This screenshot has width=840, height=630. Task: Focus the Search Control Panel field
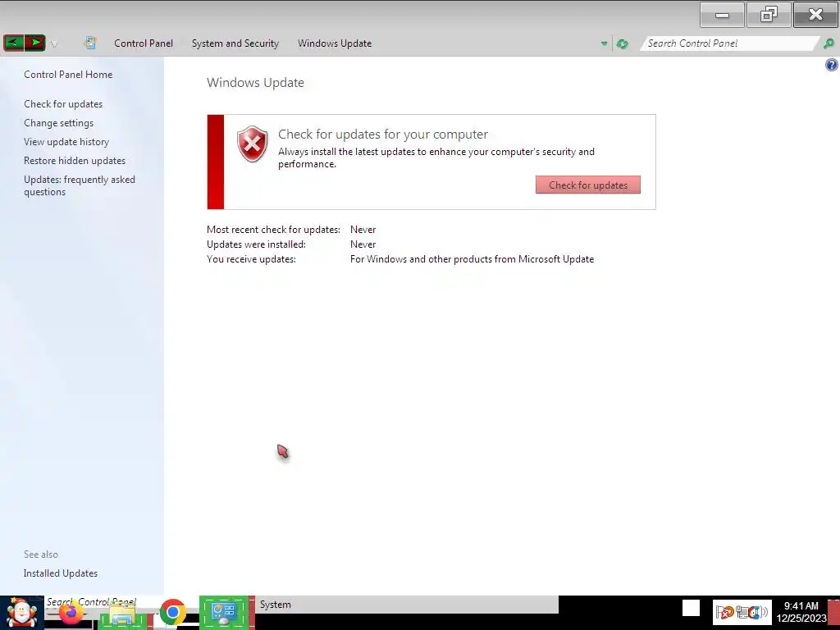coord(729,43)
